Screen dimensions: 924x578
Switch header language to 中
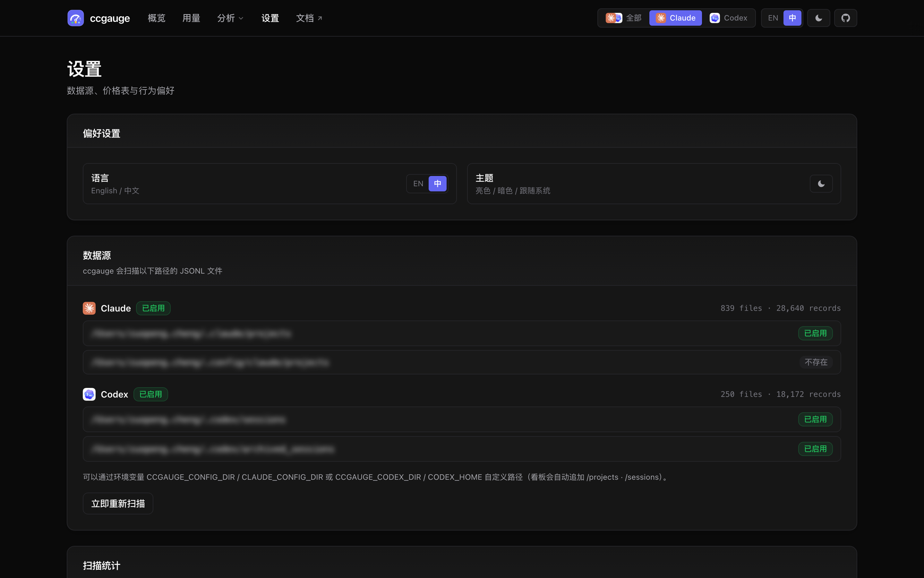coord(792,18)
